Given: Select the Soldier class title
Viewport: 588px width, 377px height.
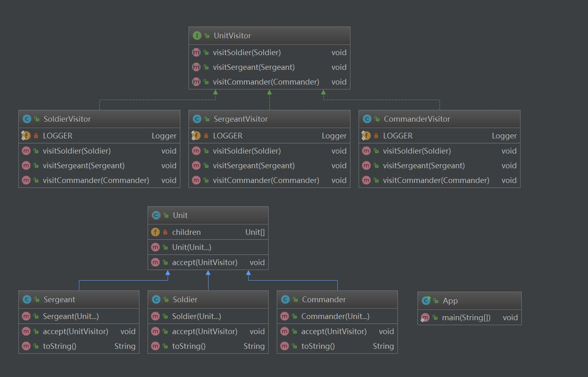Looking at the screenshot, I should pyautogui.click(x=185, y=299).
